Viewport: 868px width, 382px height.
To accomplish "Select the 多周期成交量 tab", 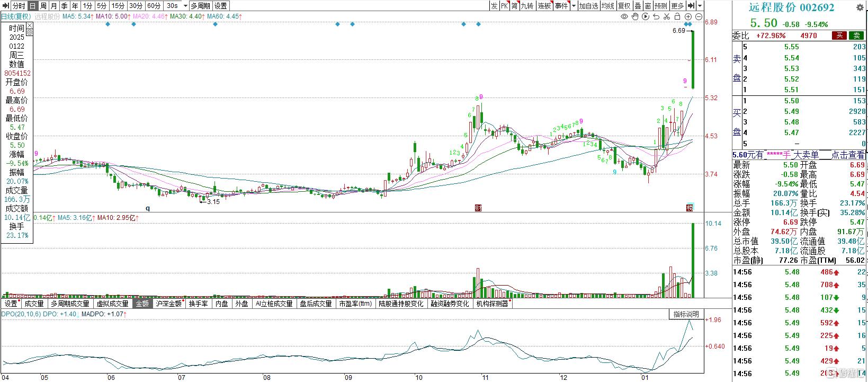I will tap(70, 304).
